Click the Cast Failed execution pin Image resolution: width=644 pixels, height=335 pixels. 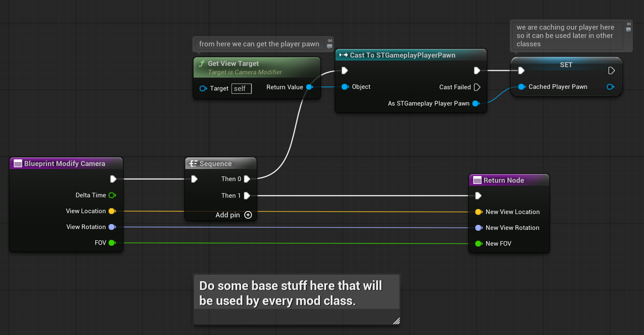pyautogui.click(x=477, y=87)
